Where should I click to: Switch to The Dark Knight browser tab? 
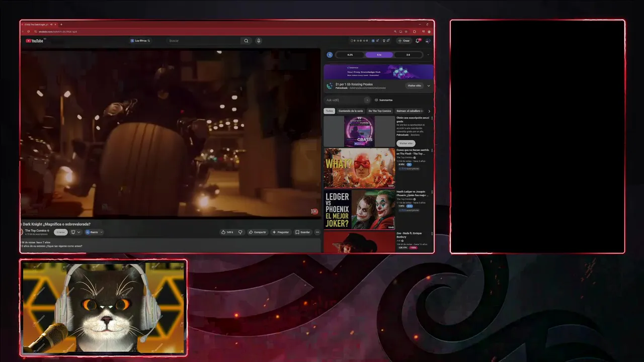coord(39,24)
